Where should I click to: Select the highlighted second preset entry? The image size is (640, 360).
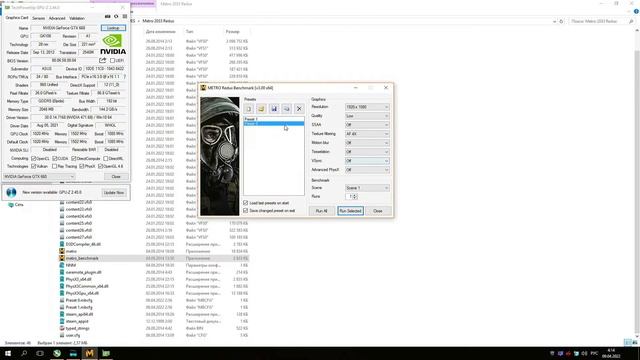(x=273, y=123)
